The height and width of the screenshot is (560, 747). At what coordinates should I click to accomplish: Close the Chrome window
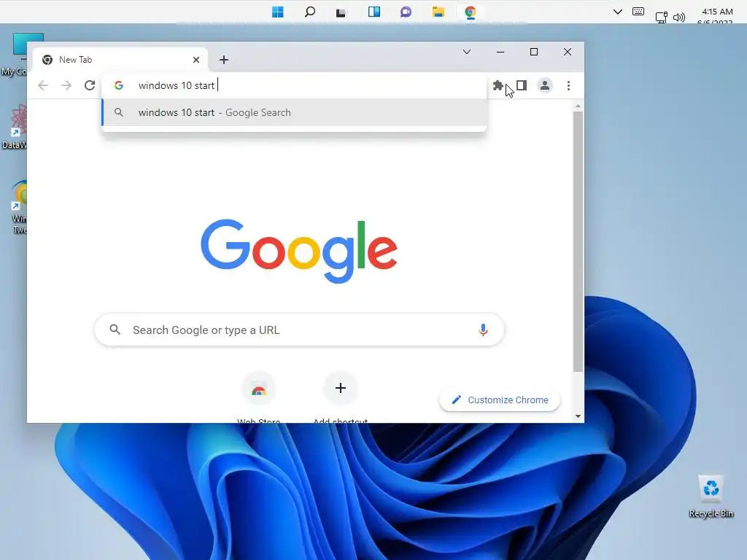[x=568, y=52]
